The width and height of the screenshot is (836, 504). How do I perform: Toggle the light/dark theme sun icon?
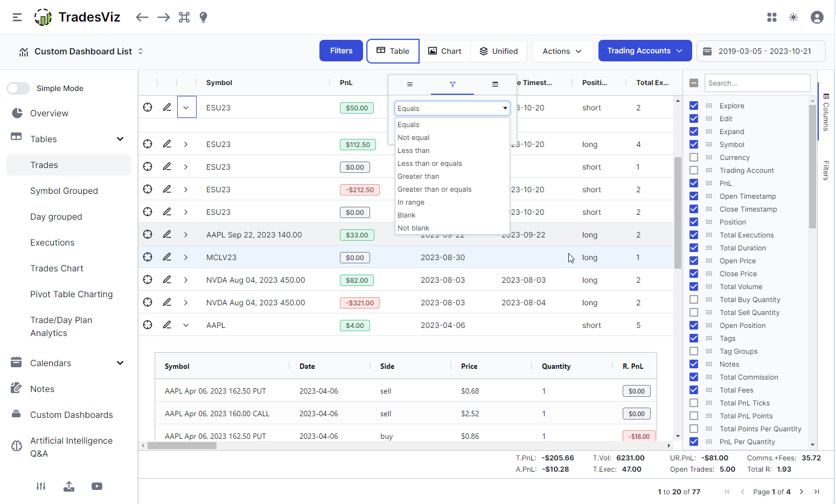coord(793,17)
